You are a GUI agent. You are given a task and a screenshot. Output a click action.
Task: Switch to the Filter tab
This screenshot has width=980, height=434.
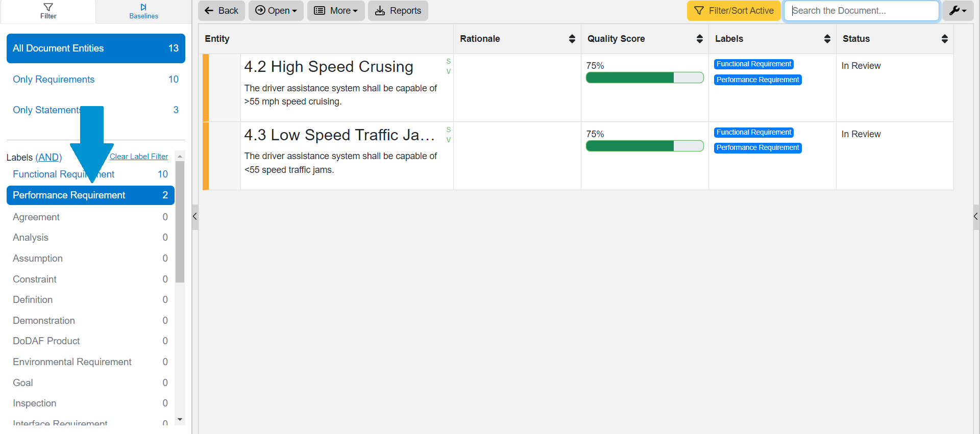pos(48,11)
